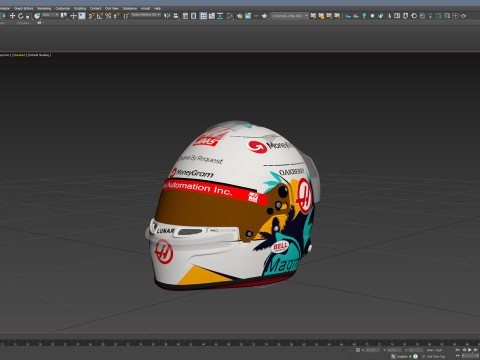Viewport: 480px width, 360px height.
Task: Select the helmet model in the viewport
Action: click(233, 207)
